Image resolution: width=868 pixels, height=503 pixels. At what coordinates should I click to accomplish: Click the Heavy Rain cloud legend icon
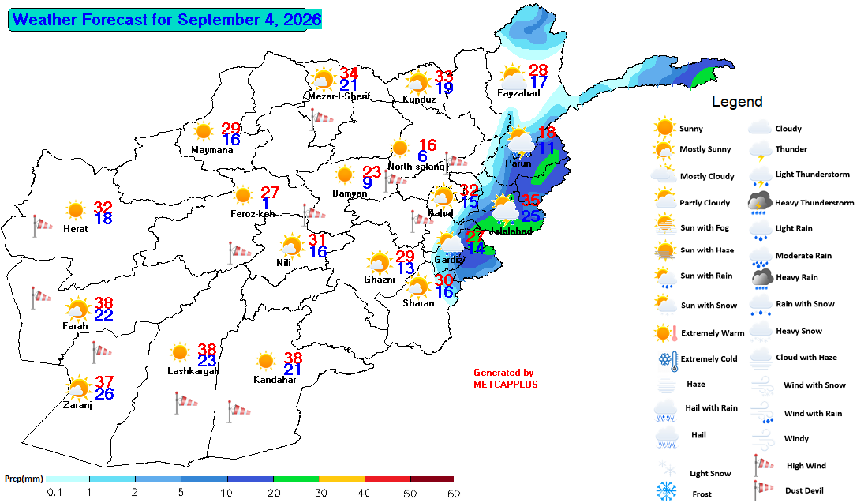click(762, 279)
